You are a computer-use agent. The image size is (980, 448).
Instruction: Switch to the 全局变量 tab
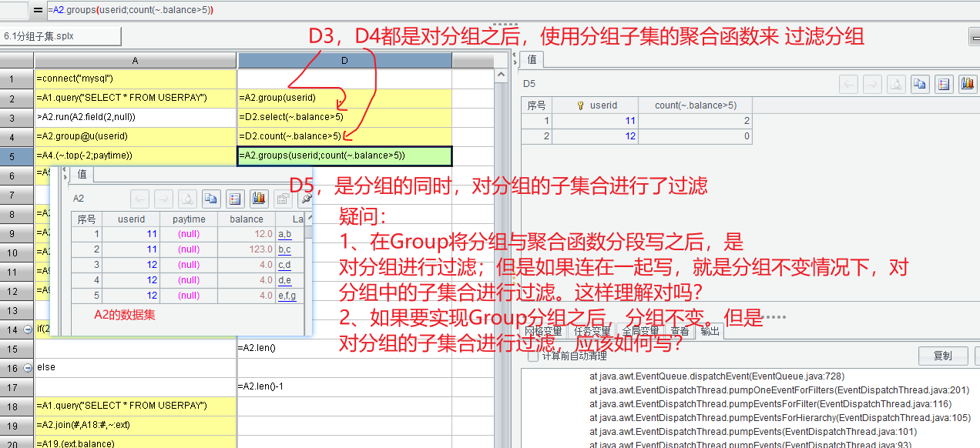(642, 332)
